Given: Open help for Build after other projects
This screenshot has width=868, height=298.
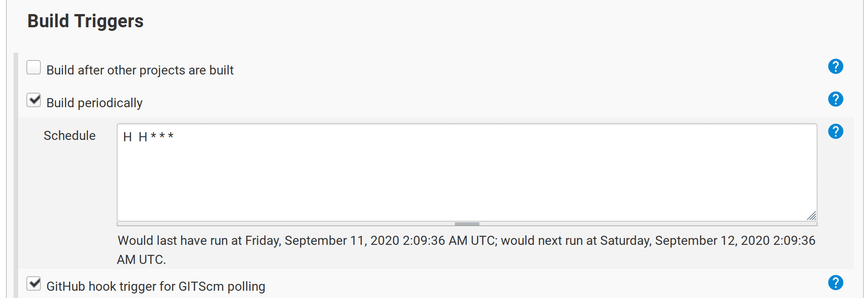Looking at the screenshot, I should pyautogui.click(x=835, y=67).
